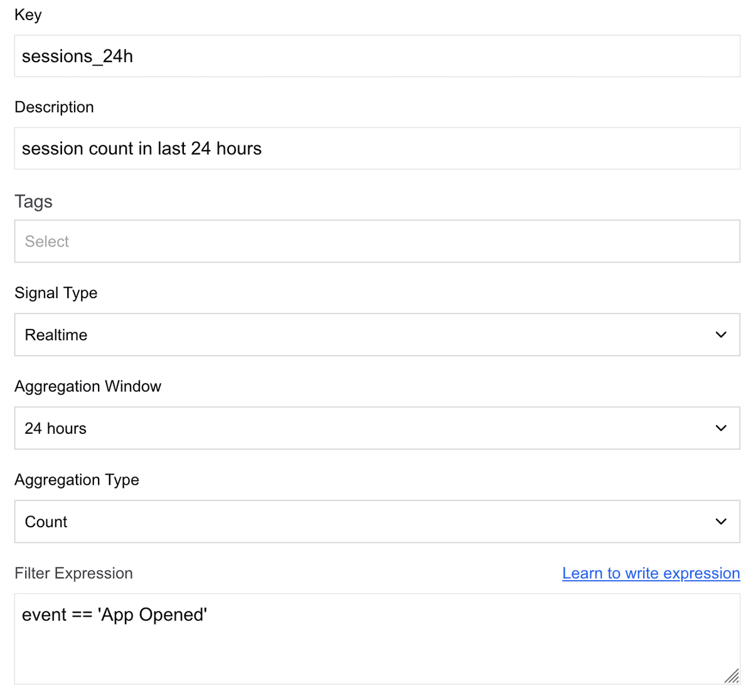
Task: Click the Aggregation Window chevron arrow
Action: click(721, 428)
